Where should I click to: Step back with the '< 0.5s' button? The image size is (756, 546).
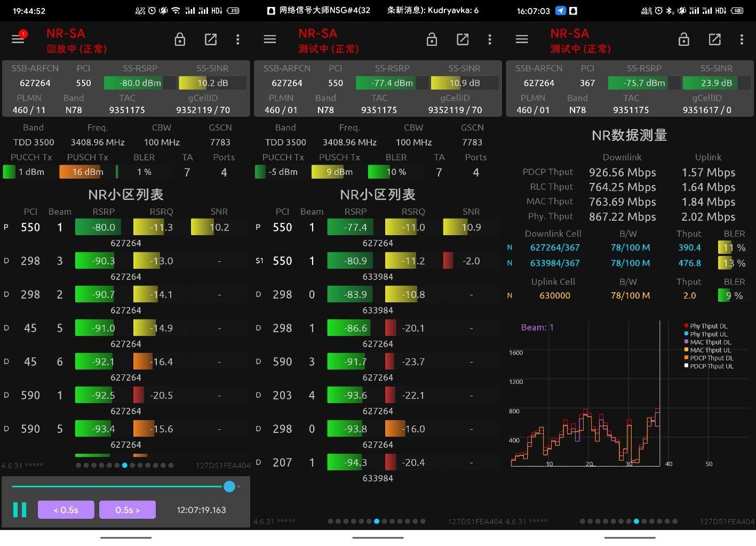click(x=66, y=510)
